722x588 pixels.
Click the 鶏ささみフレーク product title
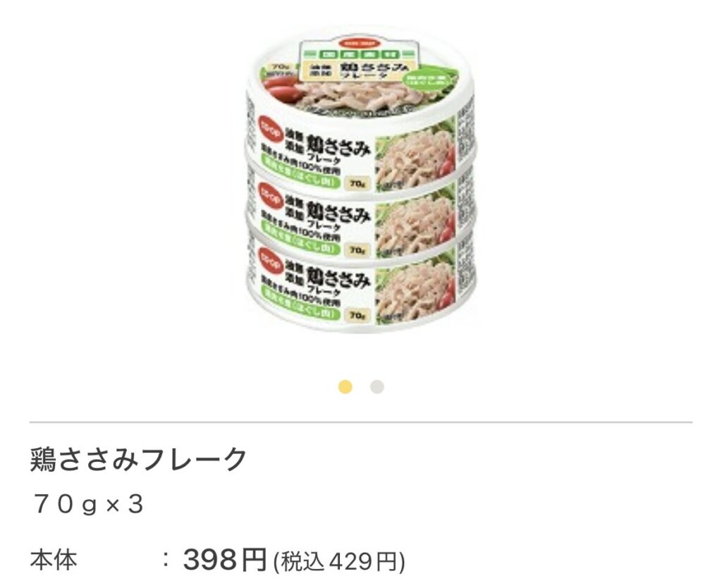point(139,459)
